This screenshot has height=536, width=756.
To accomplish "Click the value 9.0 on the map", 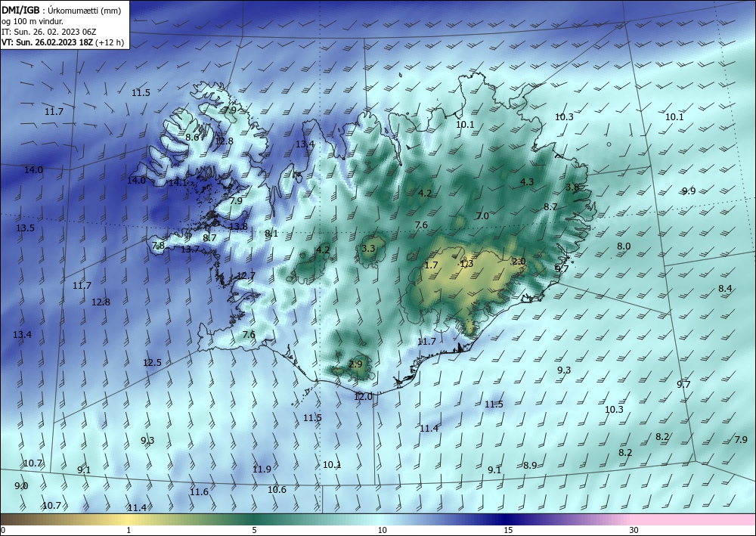I will click(21, 486).
